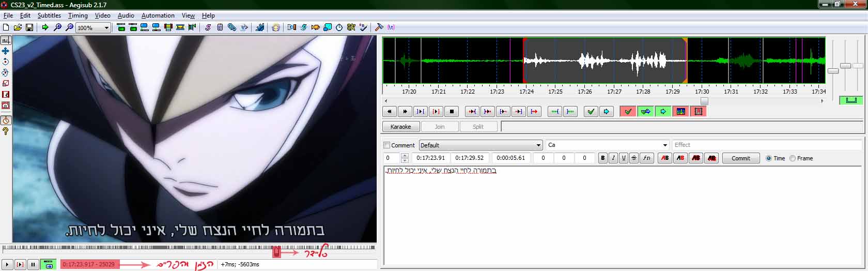868x271 pixels.
Task: Commit audio changes with the checkmark button
Action: coord(591,111)
